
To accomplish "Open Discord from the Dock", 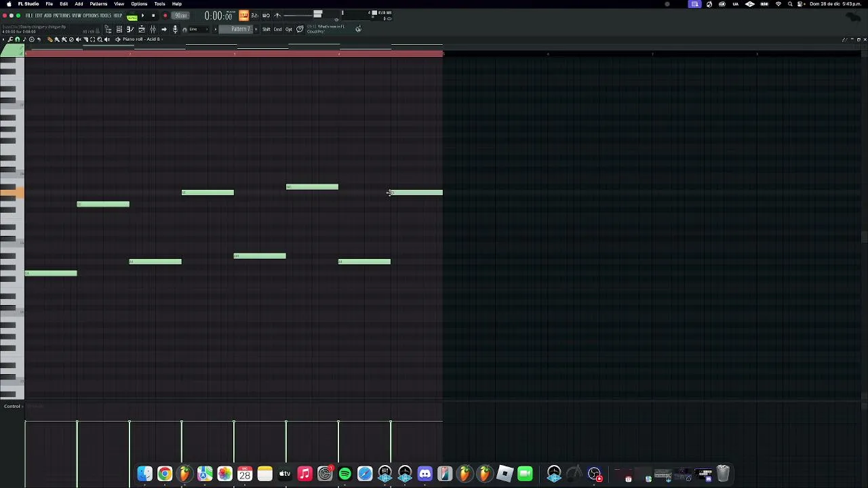I will [x=425, y=473].
